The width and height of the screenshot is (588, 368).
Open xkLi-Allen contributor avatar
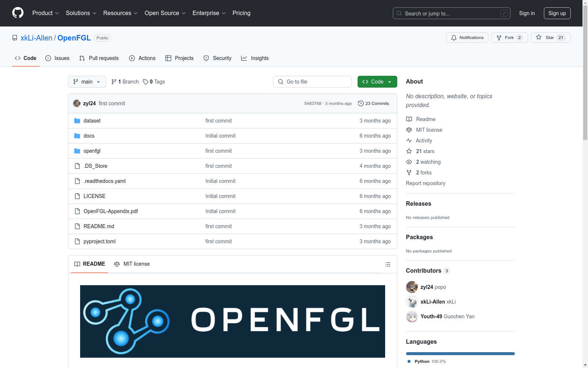[412, 302]
